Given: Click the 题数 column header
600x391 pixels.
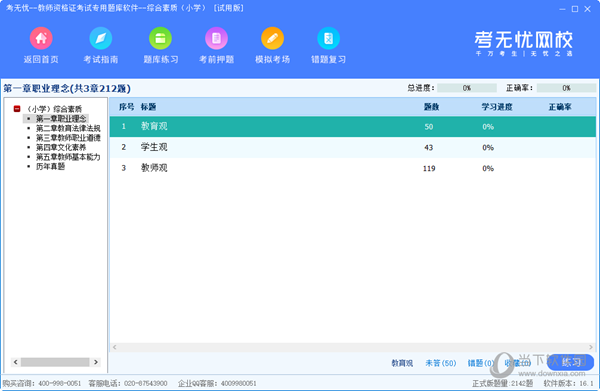Looking at the screenshot, I should click(x=431, y=107).
